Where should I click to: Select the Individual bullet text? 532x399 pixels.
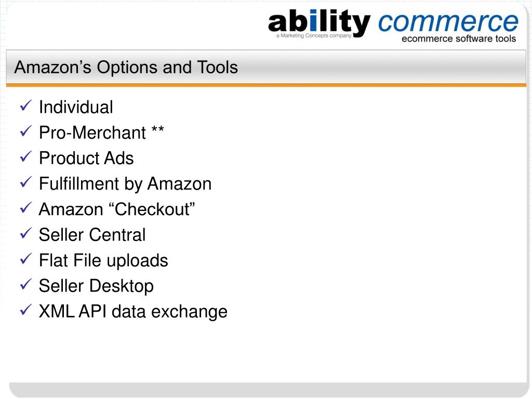click(76, 107)
